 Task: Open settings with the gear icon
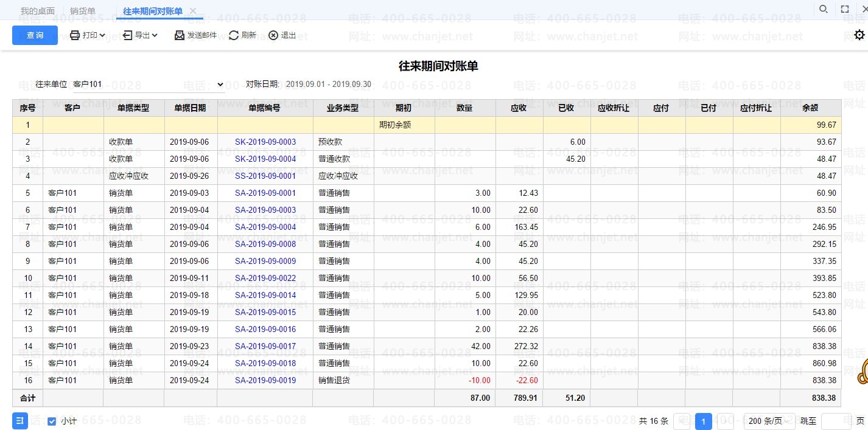coord(859,35)
